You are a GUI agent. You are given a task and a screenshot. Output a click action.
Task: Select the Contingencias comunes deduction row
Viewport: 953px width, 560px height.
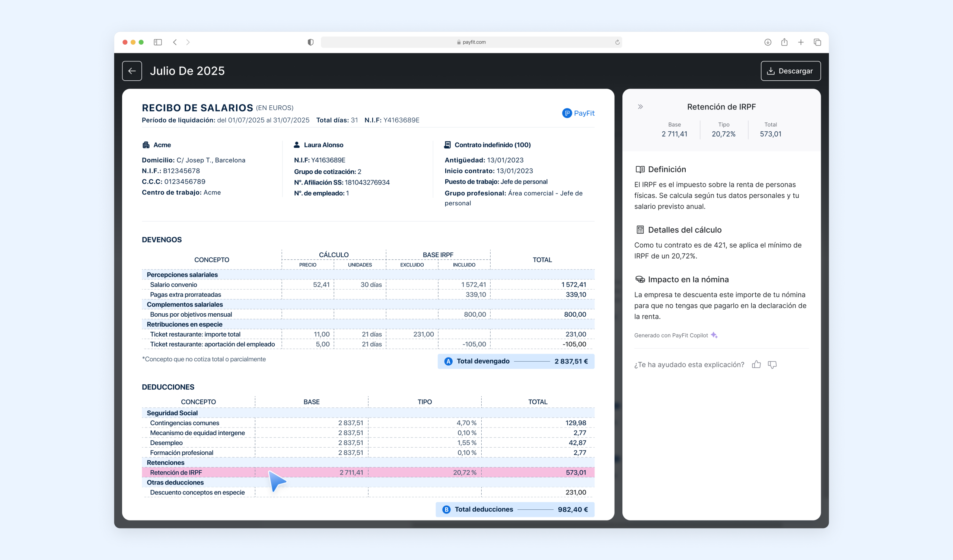(368, 423)
